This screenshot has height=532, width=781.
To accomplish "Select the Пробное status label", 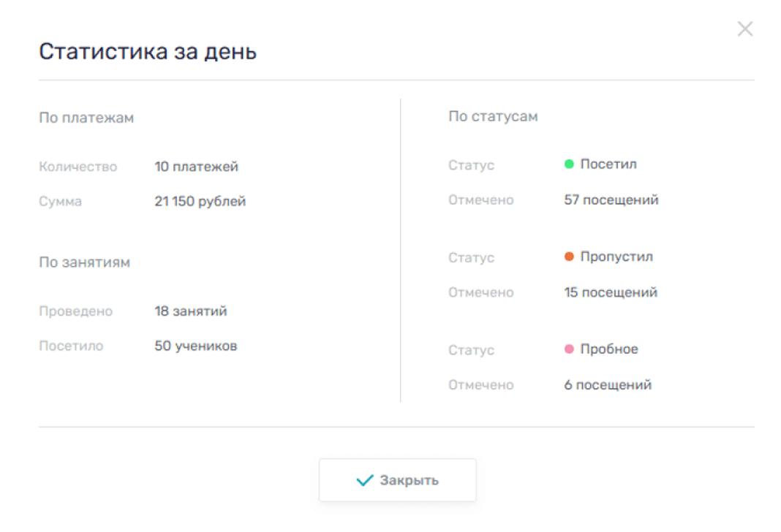I will tap(609, 349).
